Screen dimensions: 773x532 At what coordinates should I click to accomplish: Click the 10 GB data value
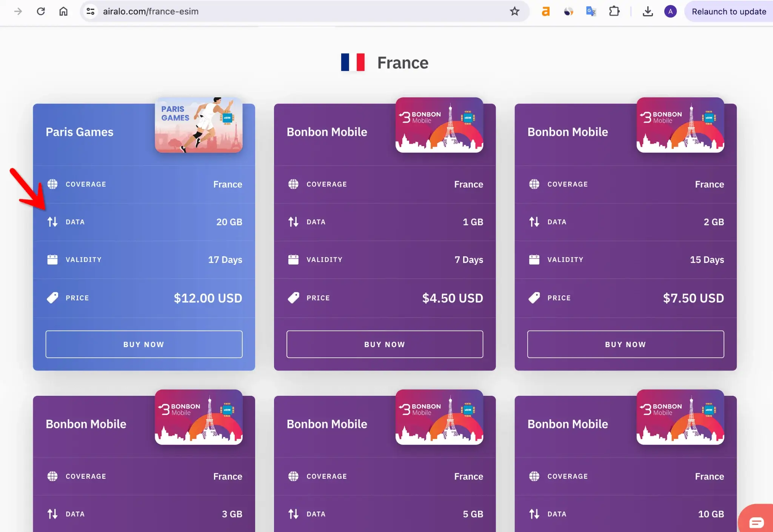[x=711, y=514]
